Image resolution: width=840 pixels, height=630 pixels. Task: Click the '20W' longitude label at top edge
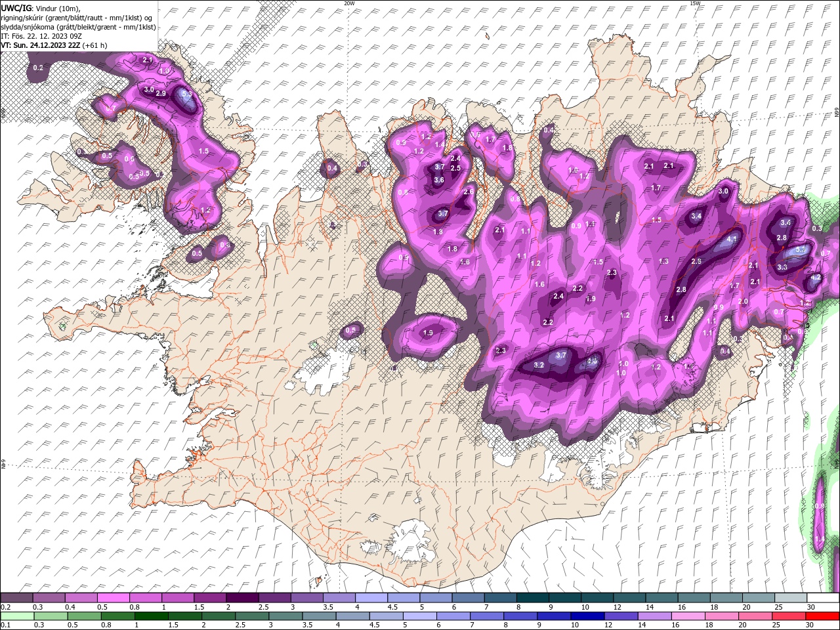[x=349, y=3]
